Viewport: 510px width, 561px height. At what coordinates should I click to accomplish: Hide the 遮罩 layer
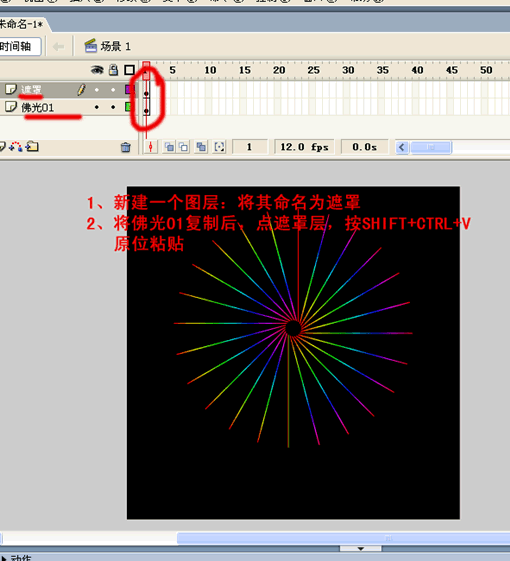click(97, 90)
